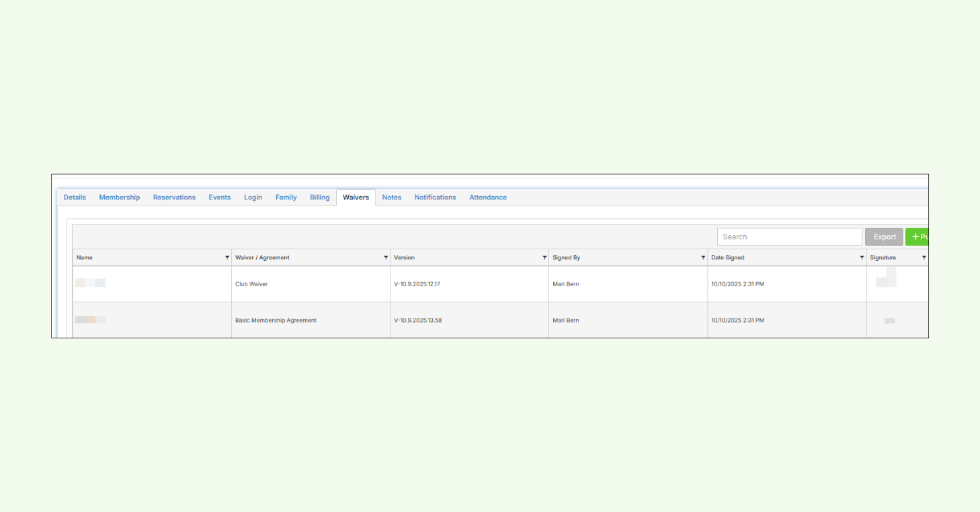
Task: Filter the Signed By column
Action: point(703,257)
